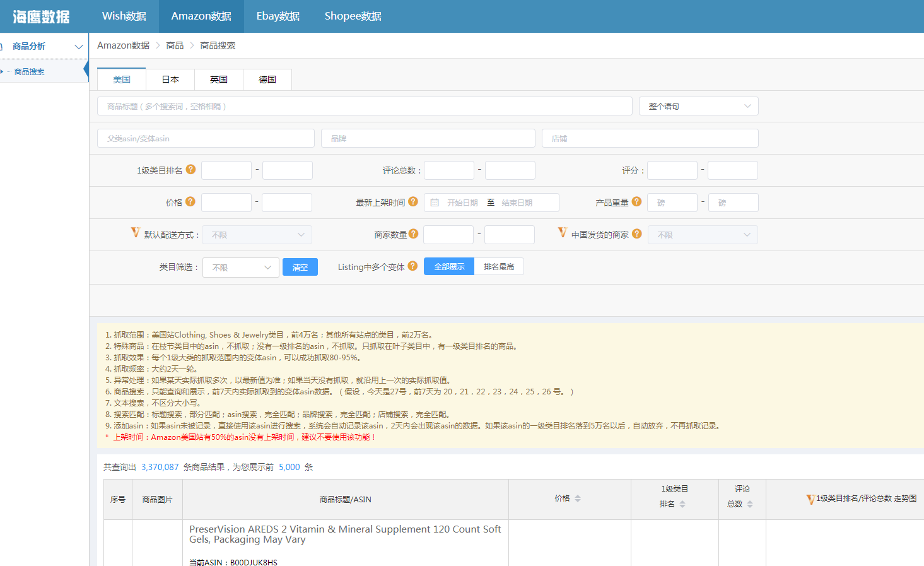Click help icon next to 商家数量
The height and width of the screenshot is (566, 924).
tap(413, 233)
